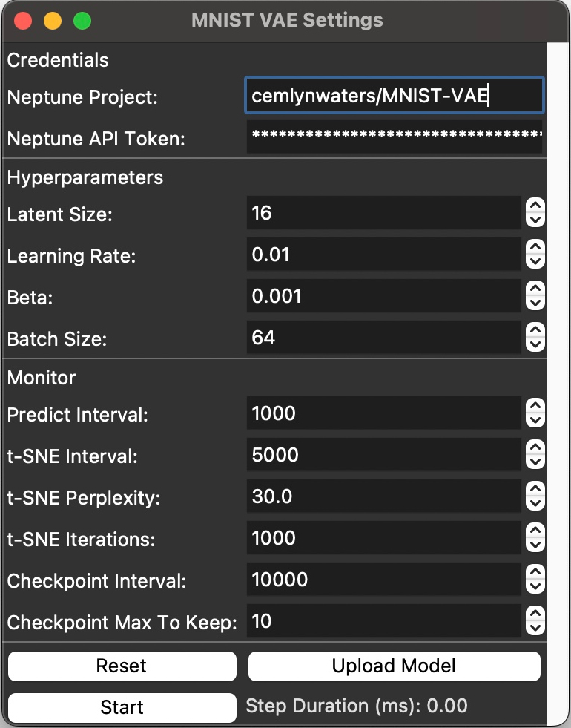Screen dimensions: 571x728
Task: Edit the Learning Rate value field
Action: click(384, 254)
